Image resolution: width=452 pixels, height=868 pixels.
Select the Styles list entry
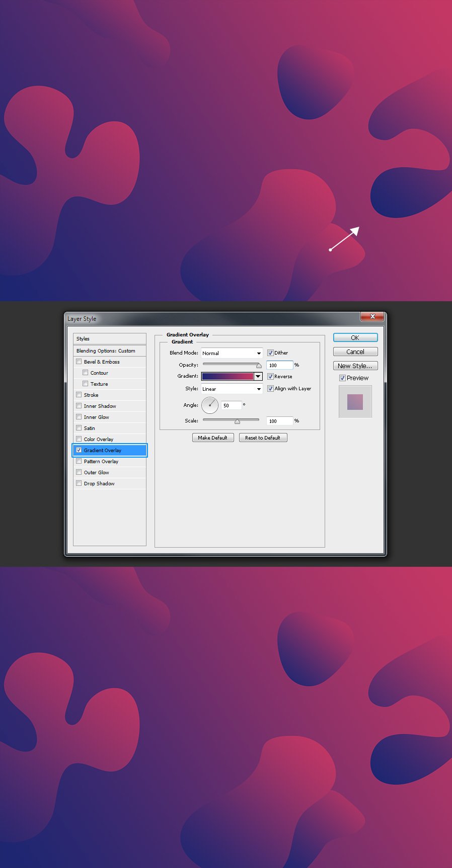110,338
